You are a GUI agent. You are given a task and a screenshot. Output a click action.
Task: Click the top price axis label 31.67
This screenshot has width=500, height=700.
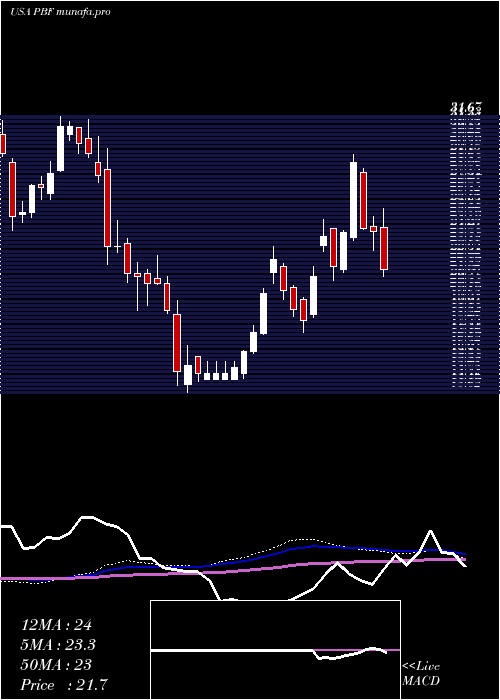click(x=466, y=107)
